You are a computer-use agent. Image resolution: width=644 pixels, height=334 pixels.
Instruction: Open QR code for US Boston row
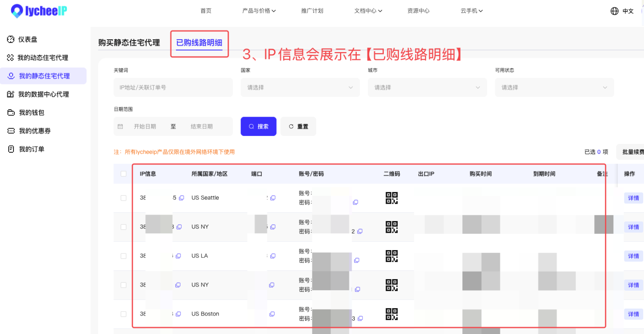[391, 314]
